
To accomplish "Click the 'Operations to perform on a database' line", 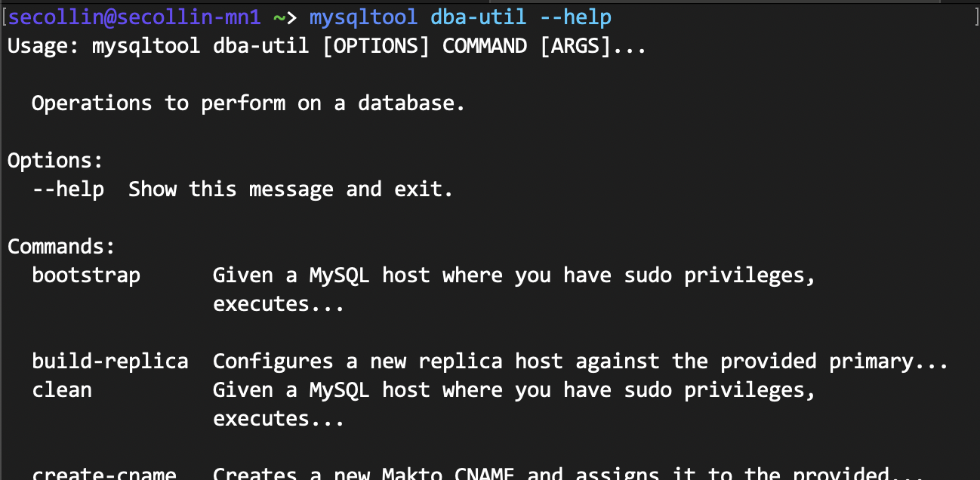I will pyautogui.click(x=248, y=103).
